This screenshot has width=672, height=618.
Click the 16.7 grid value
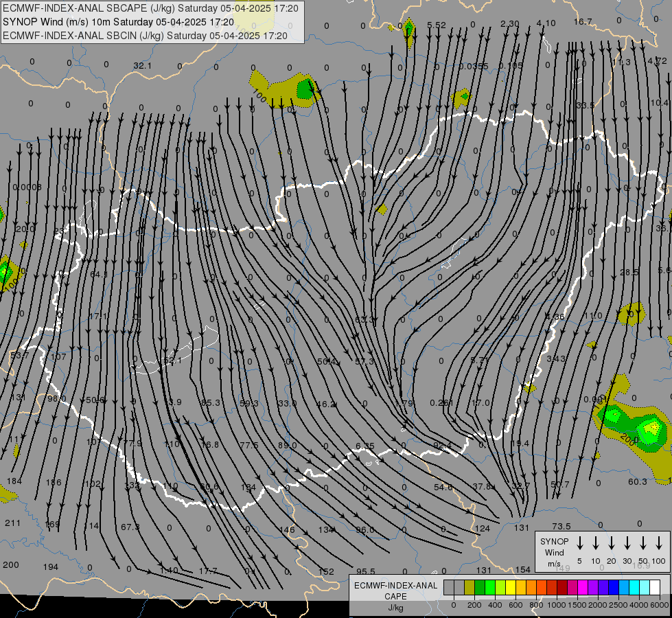[x=583, y=21]
